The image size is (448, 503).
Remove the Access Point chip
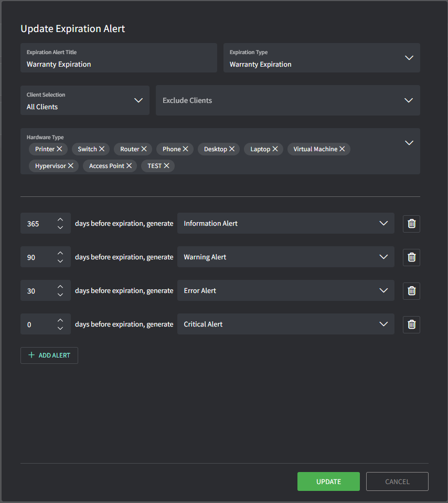click(129, 166)
